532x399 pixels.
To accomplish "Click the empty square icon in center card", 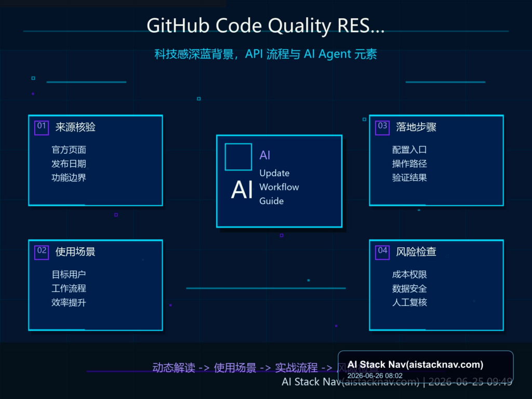I will pyautogui.click(x=238, y=157).
